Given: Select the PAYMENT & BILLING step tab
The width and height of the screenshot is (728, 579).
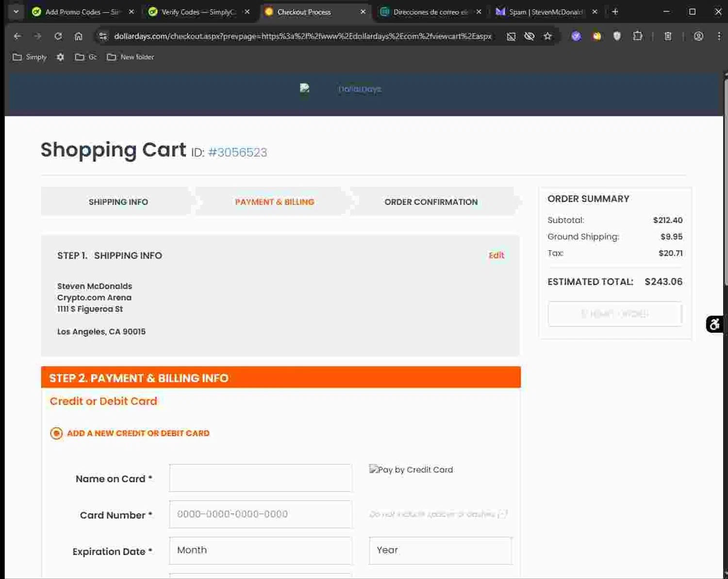Looking at the screenshot, I should pos(275,202).
